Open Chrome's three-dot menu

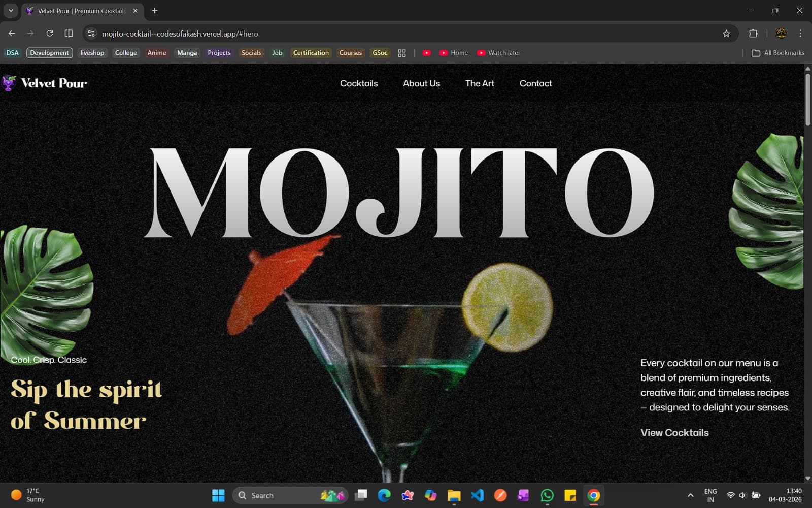[x=800, y=34]
